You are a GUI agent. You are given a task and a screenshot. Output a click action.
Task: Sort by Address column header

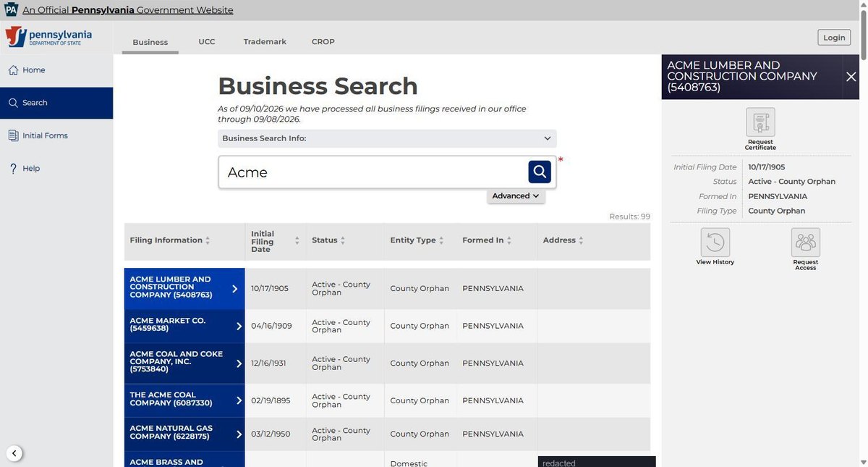[x=563, y=240]
